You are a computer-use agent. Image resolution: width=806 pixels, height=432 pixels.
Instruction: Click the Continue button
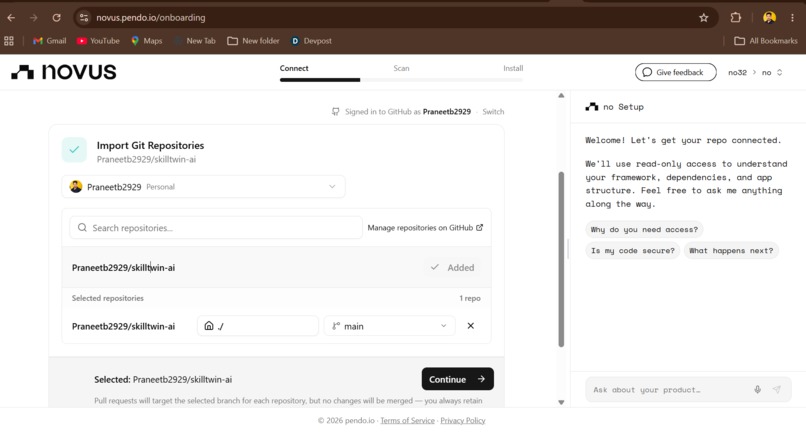(457, 379)
